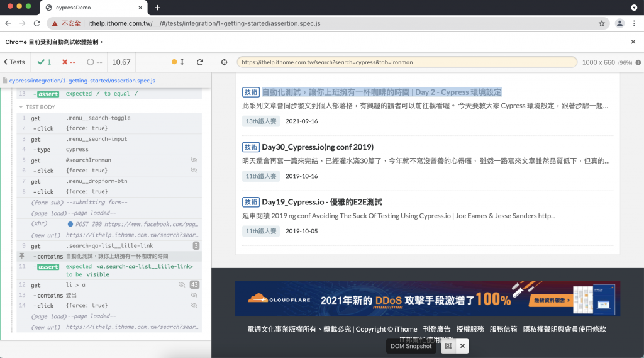Select the assert expected to be visible row
The image size is (644, 358).
point(109,271)
